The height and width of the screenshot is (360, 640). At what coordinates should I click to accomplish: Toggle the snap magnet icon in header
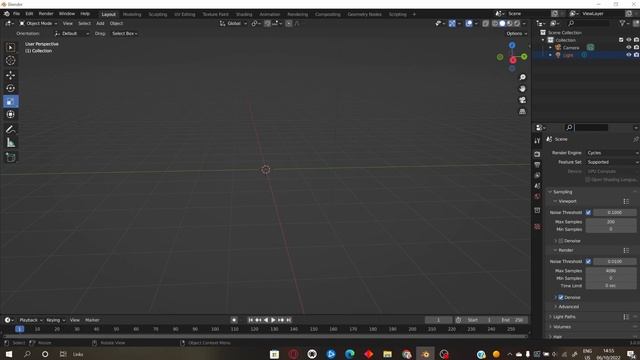pyautogui.click(x=267, y=24)
